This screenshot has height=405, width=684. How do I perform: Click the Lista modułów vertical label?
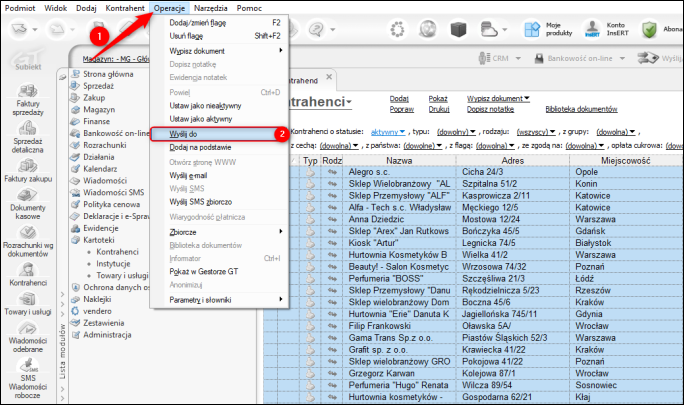click(x=62, y=351)
